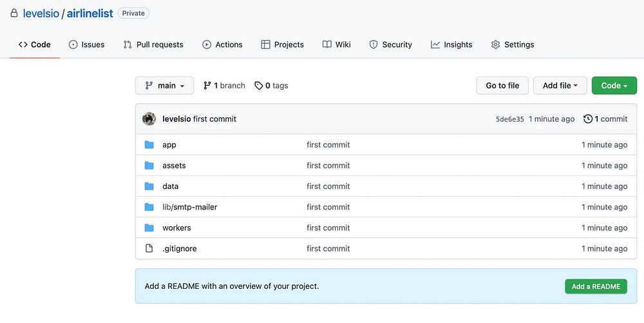Click the Add a README button
Screen dimensions: 644x323
596,286
